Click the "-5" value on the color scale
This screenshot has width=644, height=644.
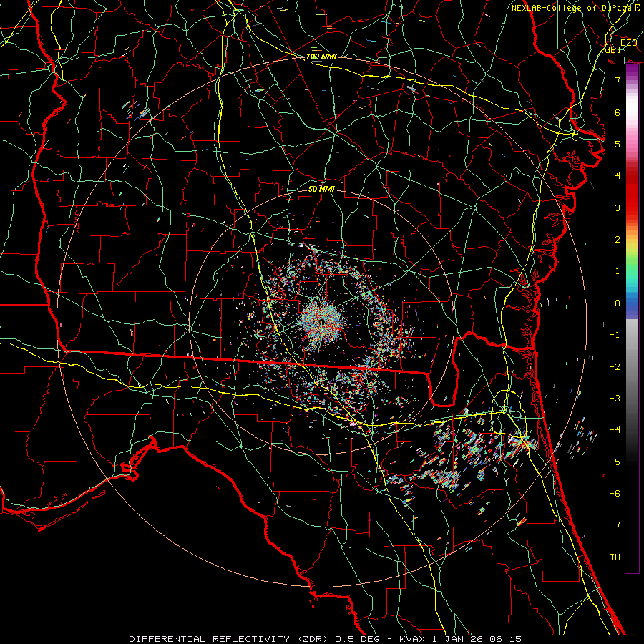tap(615, 462)
